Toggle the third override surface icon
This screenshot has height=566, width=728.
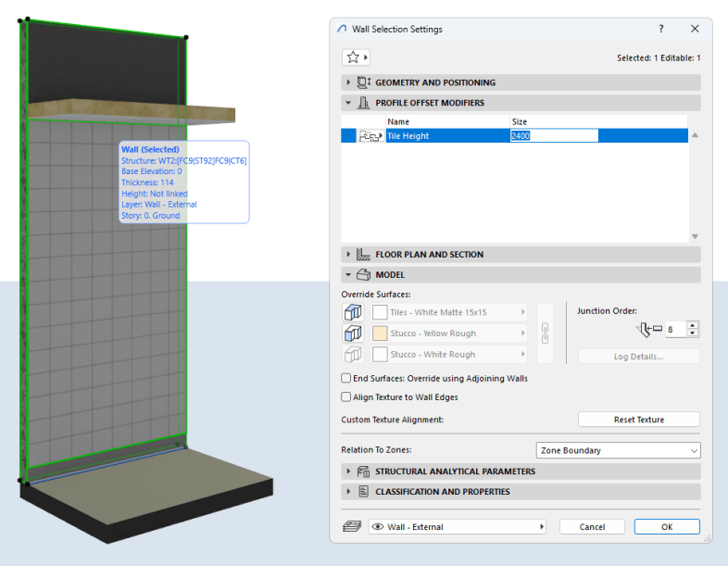point(352,355)
